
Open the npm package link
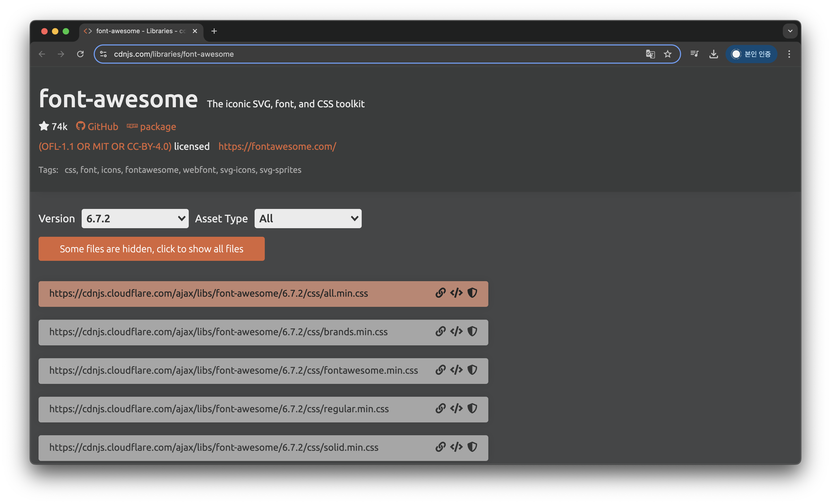pos(152,126)
